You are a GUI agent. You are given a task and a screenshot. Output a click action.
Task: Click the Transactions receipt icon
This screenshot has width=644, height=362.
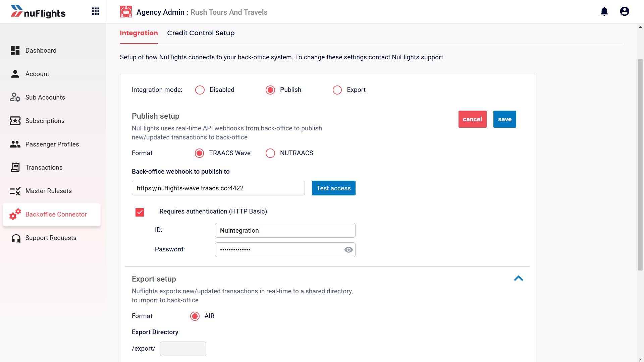tap(15, 167)
